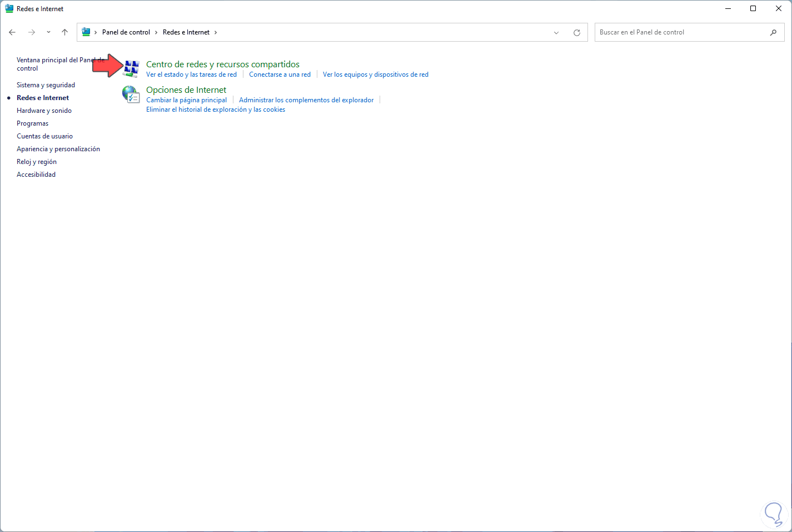Expand chevron after Panel de control breadcrumb
Image resolution: width=792 pixels, height=532 pixels.
(x=156, y=32)
